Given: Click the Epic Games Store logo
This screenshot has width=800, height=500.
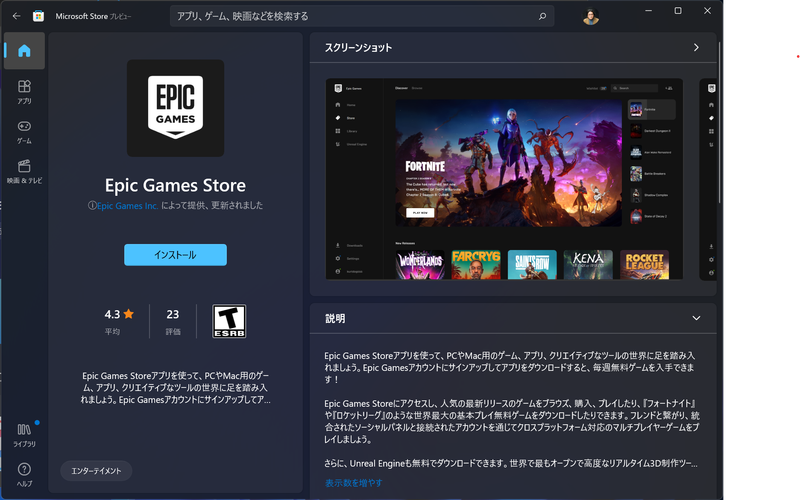Looking at the screenshot, I should (175, 108).
